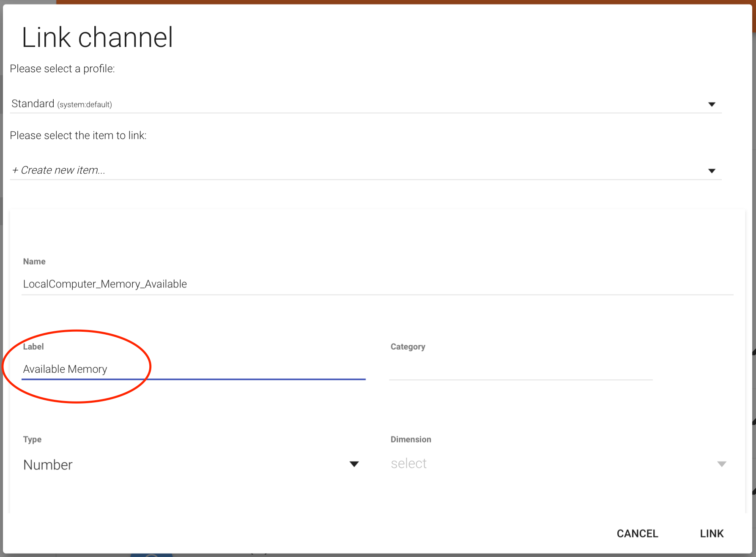The height and width of the screenshot is (557, 756).
Task: Click the 'Dimension' field caption
Action: [x=411, y=440]
